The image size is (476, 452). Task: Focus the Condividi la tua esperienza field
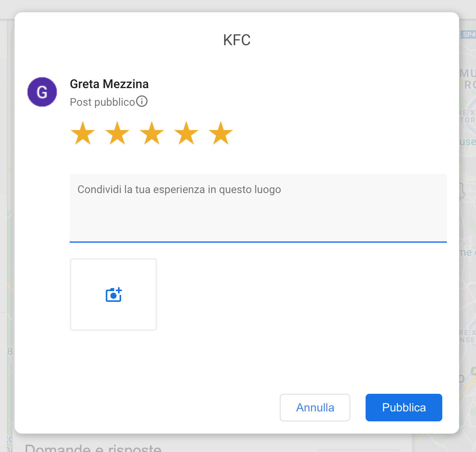(258, 208)
